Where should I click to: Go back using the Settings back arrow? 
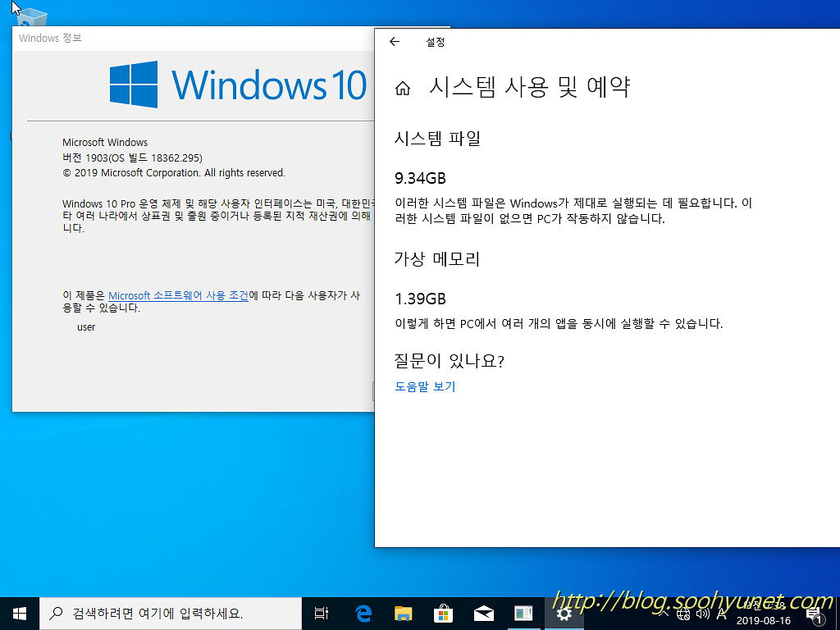(x=395, y=42)
